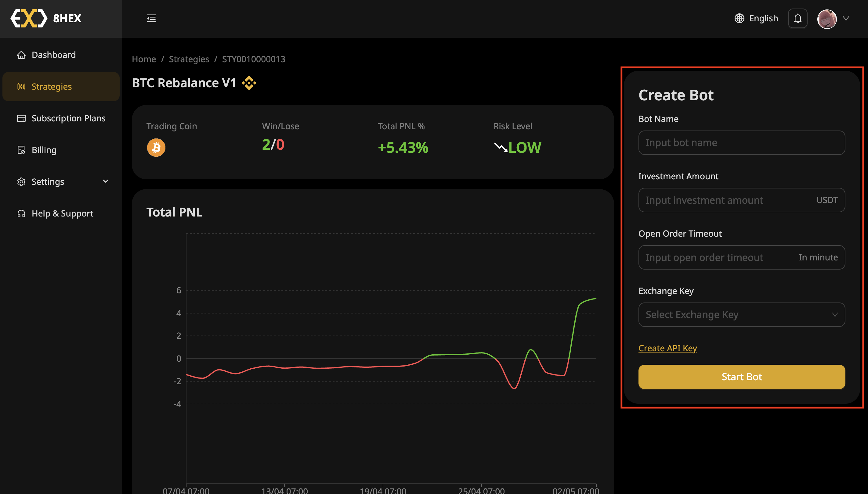The image size is (868, 494).
Task: Expand the profile menu arrow
Action: coord(846,18)
